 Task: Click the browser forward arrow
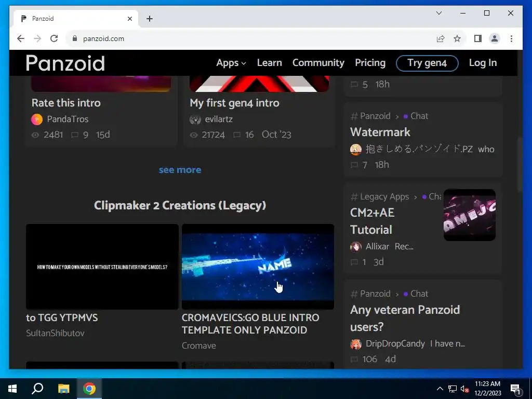pos(37,38)
